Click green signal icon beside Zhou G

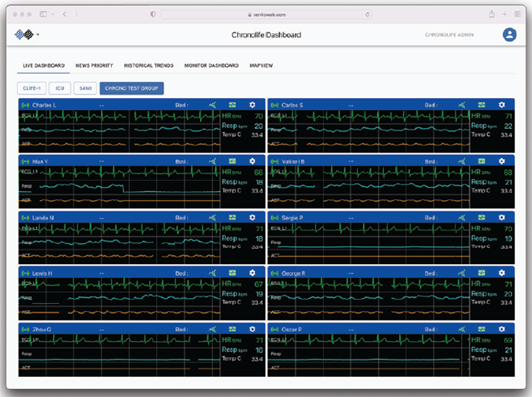click(x=25, y=329)
